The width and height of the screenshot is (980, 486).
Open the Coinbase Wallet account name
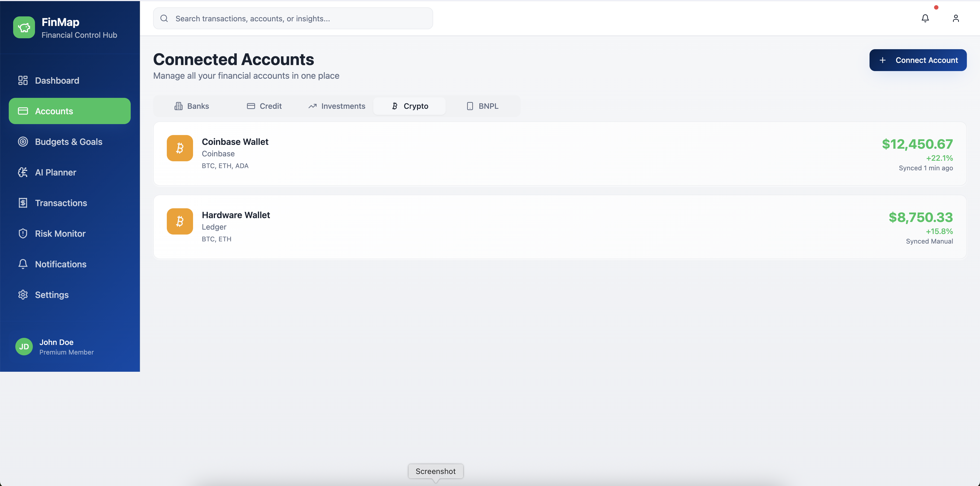[235, 142]
